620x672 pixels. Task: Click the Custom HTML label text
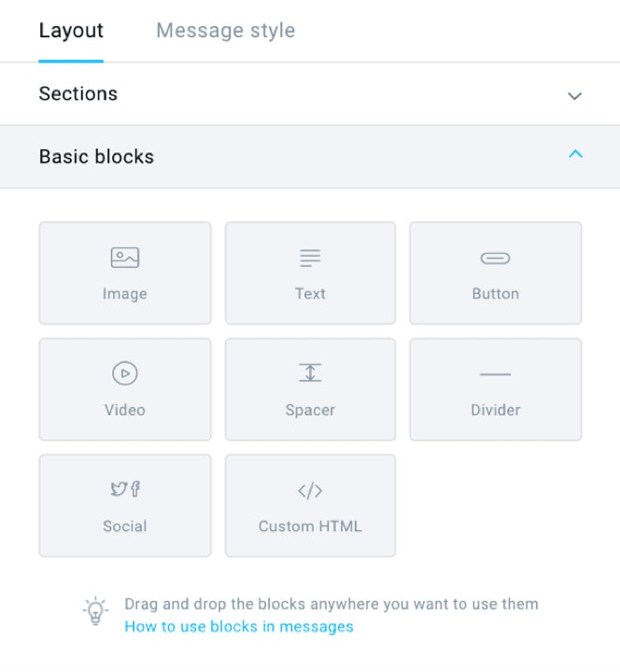(x=310, y=526)
